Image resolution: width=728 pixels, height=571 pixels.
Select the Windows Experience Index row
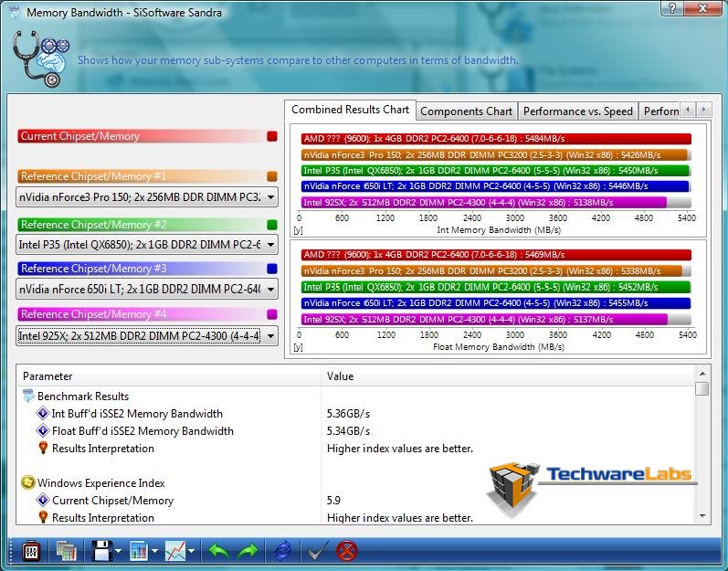click(x=356, y=482)
